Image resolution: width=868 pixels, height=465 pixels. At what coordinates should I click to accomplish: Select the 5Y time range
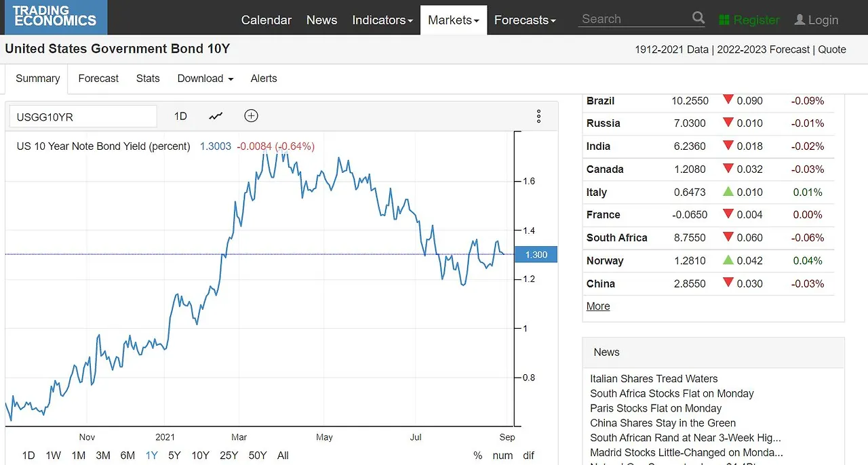[x=174, y=456]
